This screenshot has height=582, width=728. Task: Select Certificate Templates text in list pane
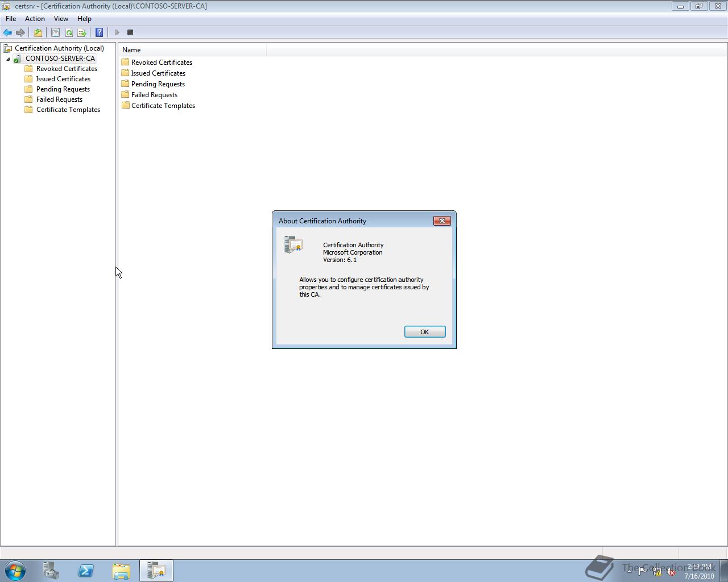[x=163, y=106]
